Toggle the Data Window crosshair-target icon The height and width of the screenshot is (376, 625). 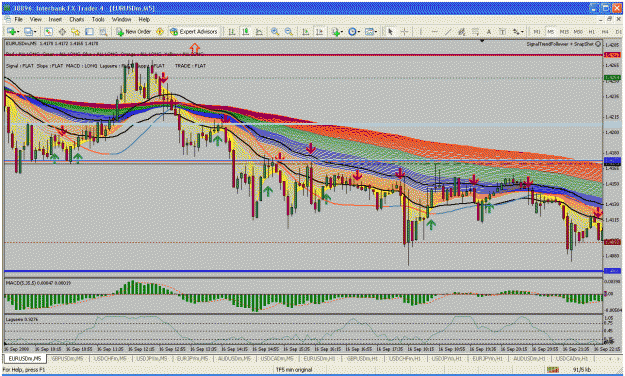tap(62, 31)
